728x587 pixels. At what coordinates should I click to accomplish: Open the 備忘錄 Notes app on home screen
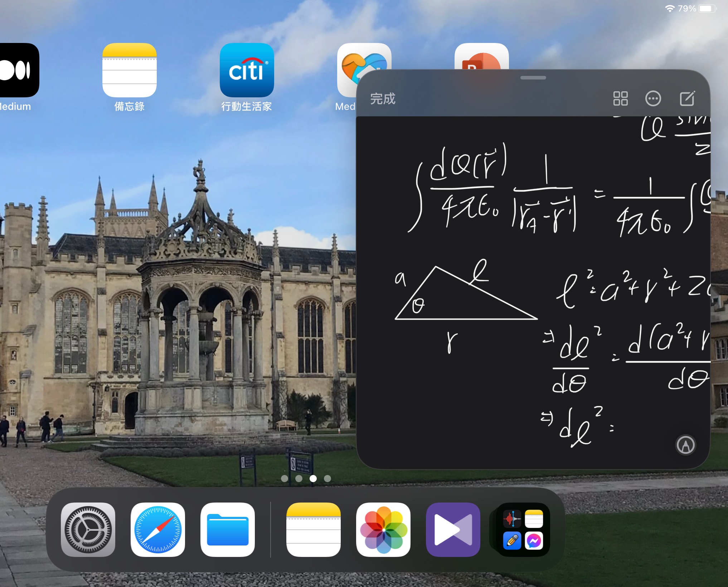(x=129, y=70)
